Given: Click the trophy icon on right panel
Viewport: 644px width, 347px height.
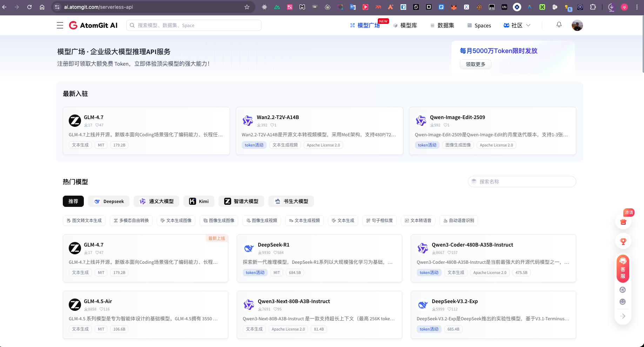Looking at the screenshot, I should coord(623,241).
